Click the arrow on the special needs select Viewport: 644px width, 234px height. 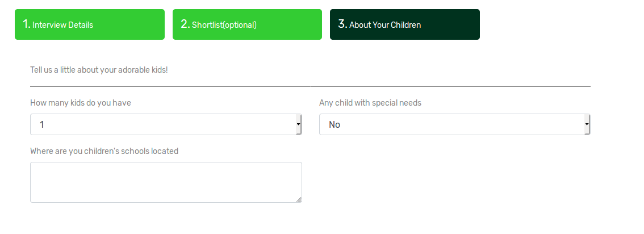point(588,124)
